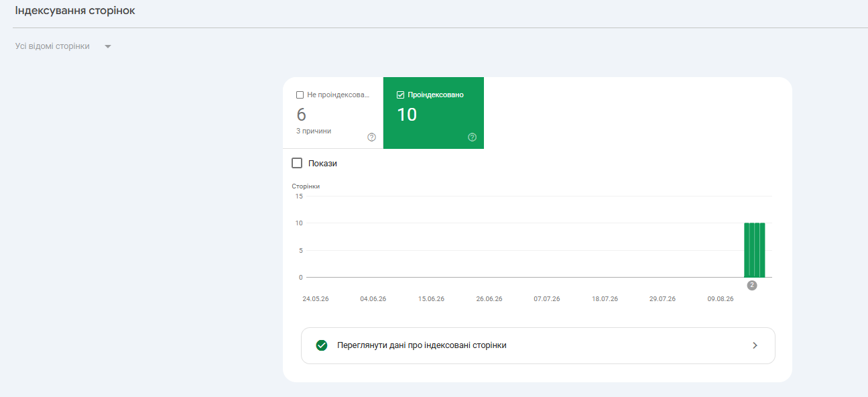This screenshot has height=397, width=868.
Task: Select the Проіндексовано 10 card
Action: [434, 113]
